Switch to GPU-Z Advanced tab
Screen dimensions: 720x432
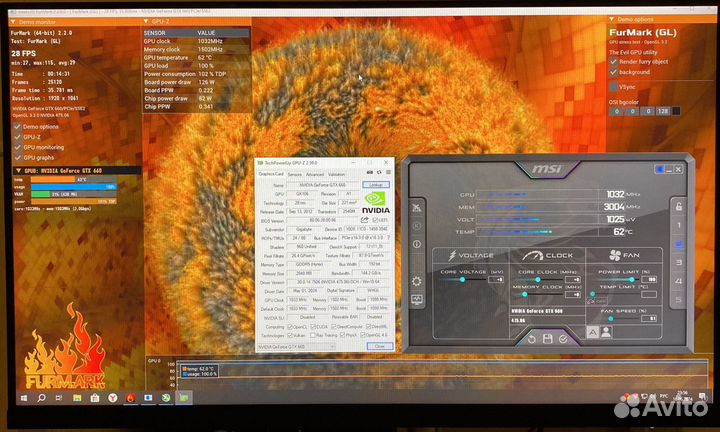(315, 174)
